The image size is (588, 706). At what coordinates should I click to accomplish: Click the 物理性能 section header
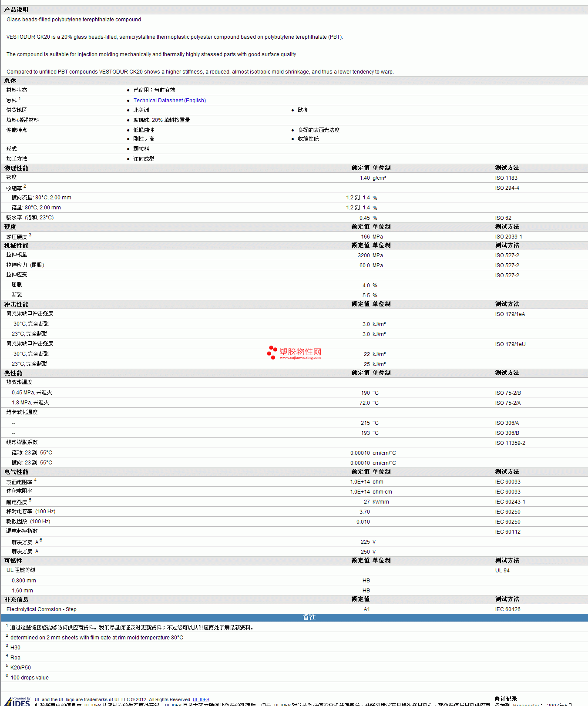point(16,168)
